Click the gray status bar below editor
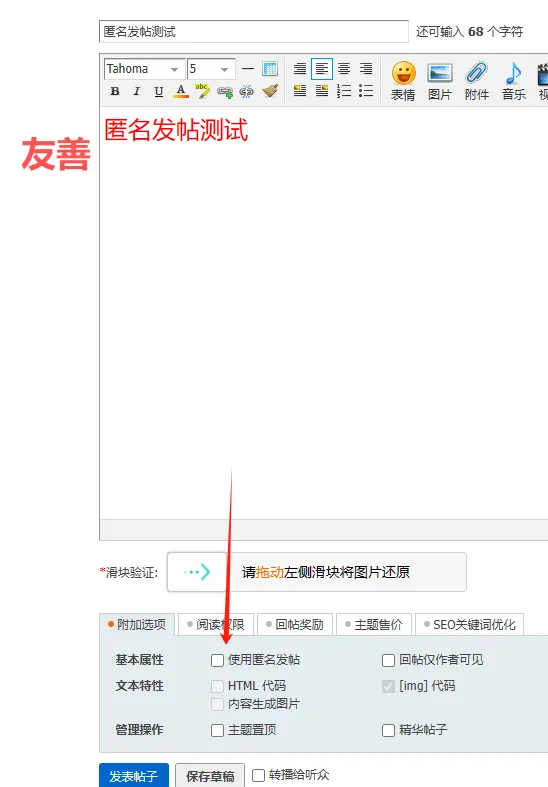 coord(324,530)
